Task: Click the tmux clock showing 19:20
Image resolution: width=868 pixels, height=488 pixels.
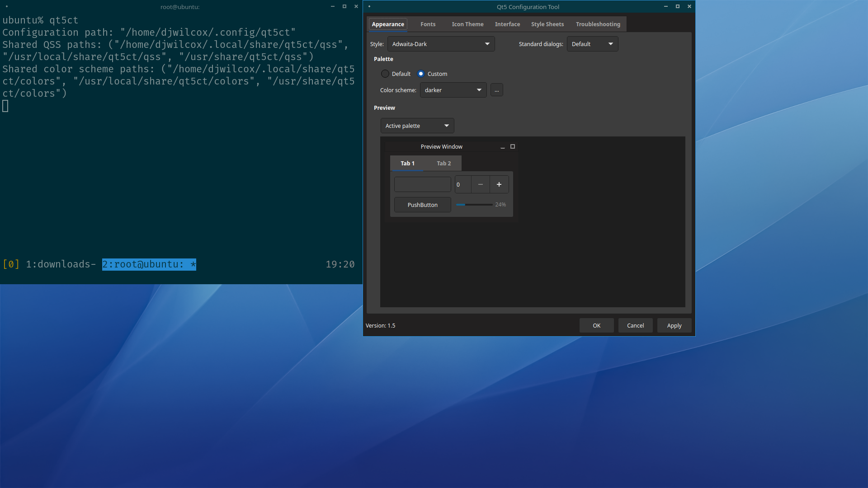Action: [x=340, y=264]
